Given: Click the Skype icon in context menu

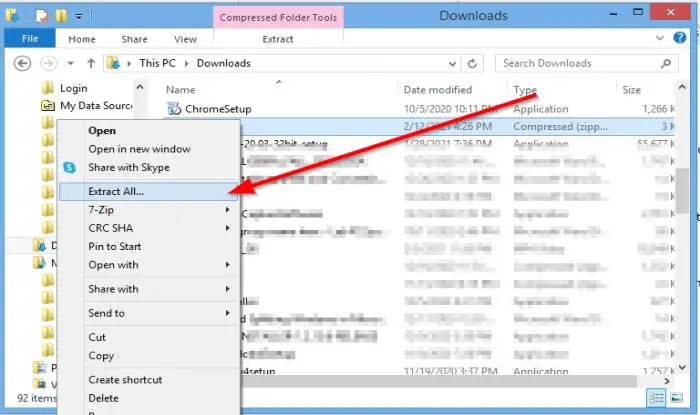Looking at the screenshot, I should 69,167.
